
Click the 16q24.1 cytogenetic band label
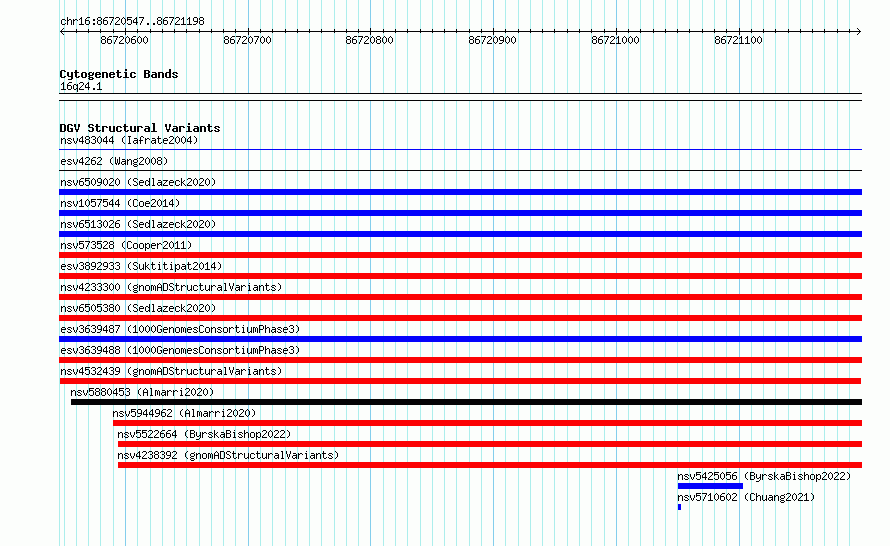click(x=81, y=86)
